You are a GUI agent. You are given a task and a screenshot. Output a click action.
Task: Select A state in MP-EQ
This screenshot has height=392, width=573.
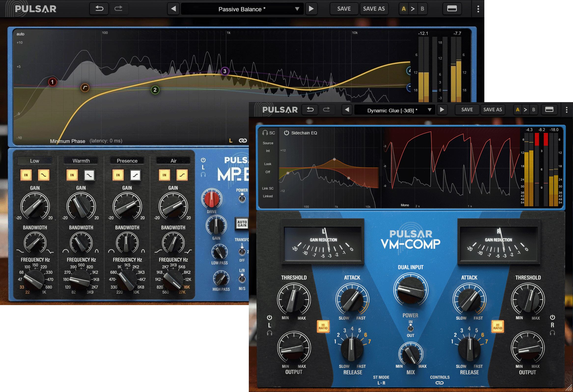pos(404,9)
